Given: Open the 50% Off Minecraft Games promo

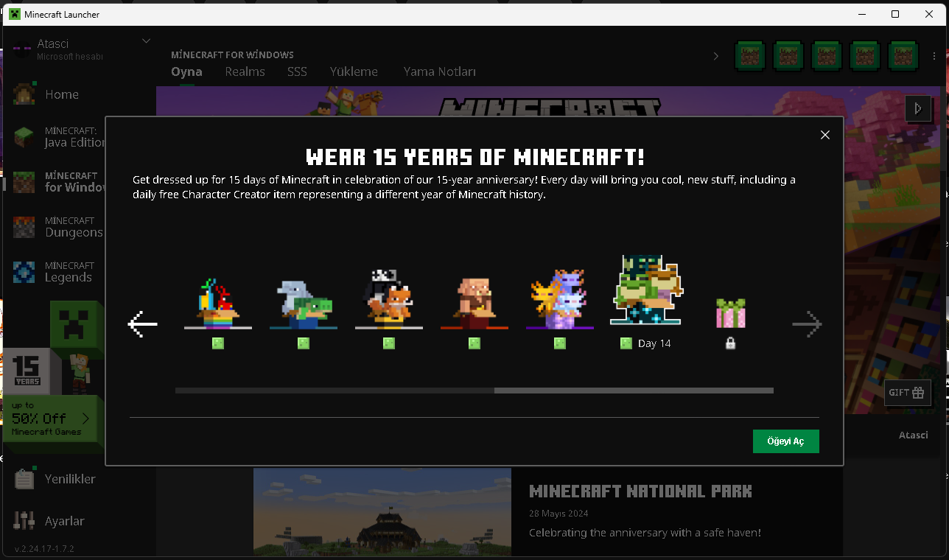Looking at the screenshot, I should click(x=53, y=419).
